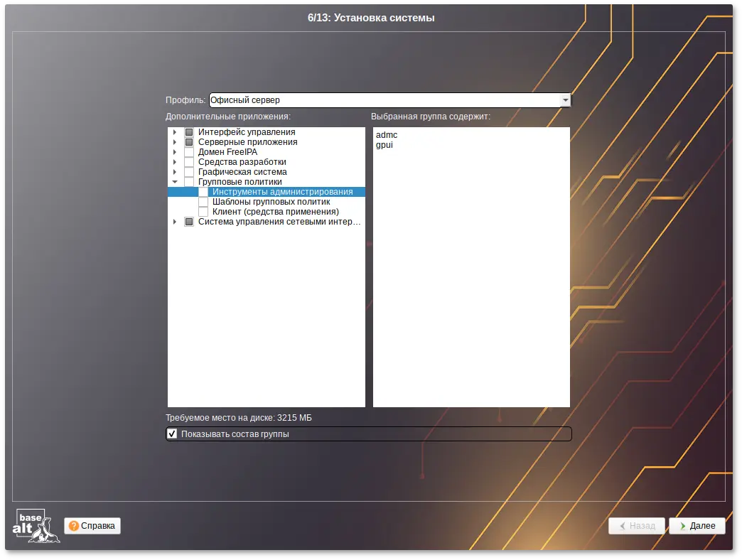This screenshot has width=742, height=560.
Task: Tick the Клиент (средства применения) checkbox
Action: 203,212
